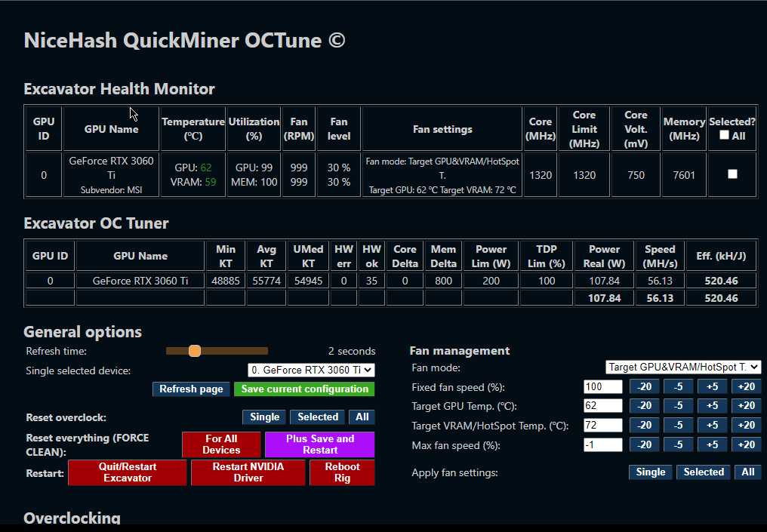Tick the GPU 0 selected checkbox

(x=732, y=174)
